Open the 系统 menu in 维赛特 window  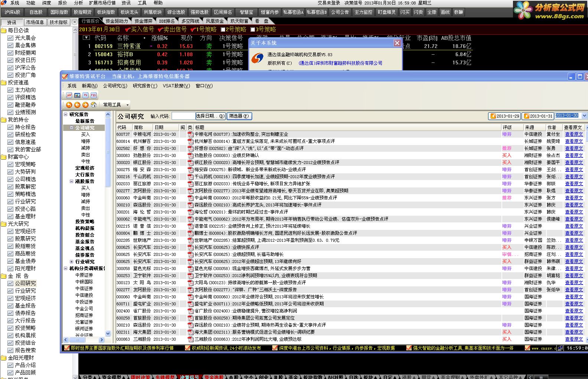tap(72, 86)
